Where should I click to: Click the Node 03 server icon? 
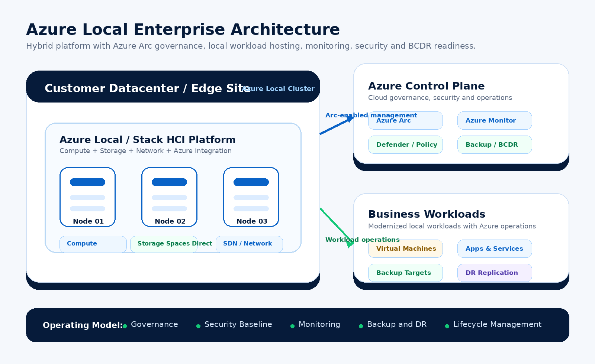(251, 197)
